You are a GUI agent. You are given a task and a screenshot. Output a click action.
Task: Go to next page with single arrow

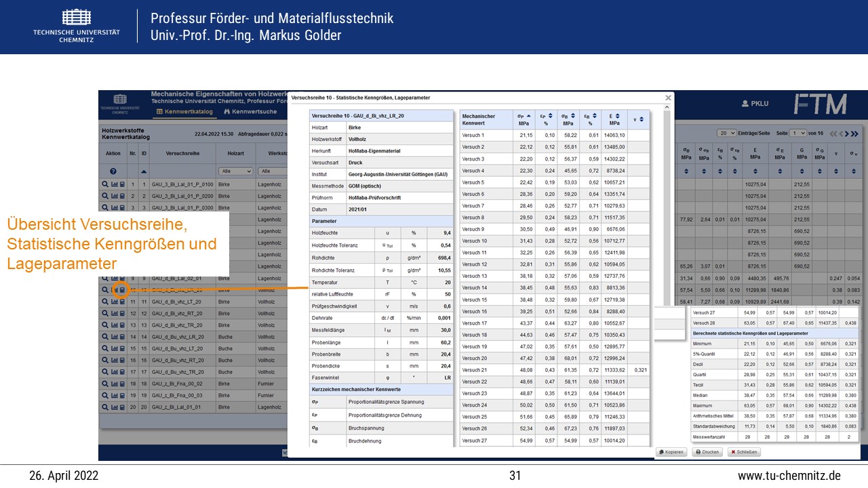tap(847, 134)
